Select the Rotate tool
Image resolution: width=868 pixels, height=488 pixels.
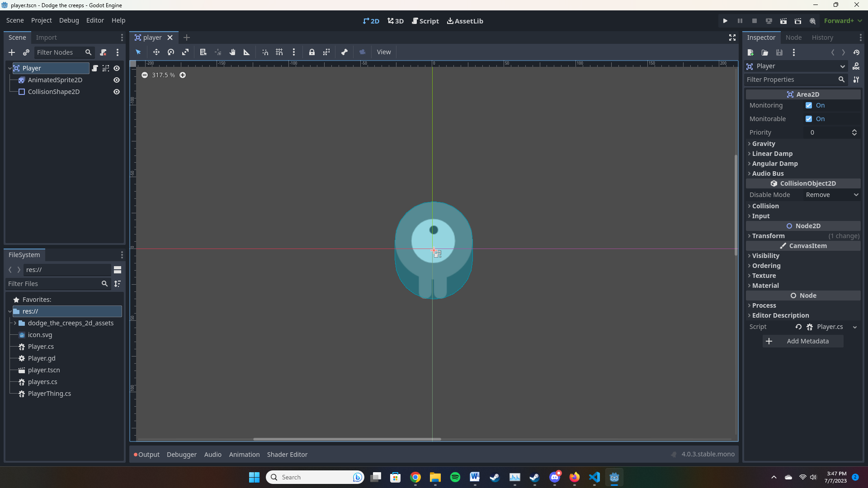170,52
